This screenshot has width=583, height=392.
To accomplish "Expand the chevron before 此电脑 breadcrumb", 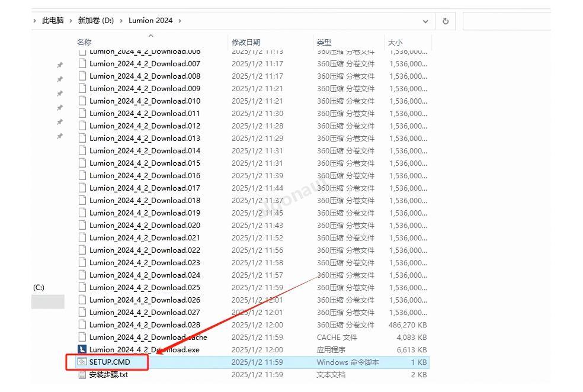I will coord(35,21).
